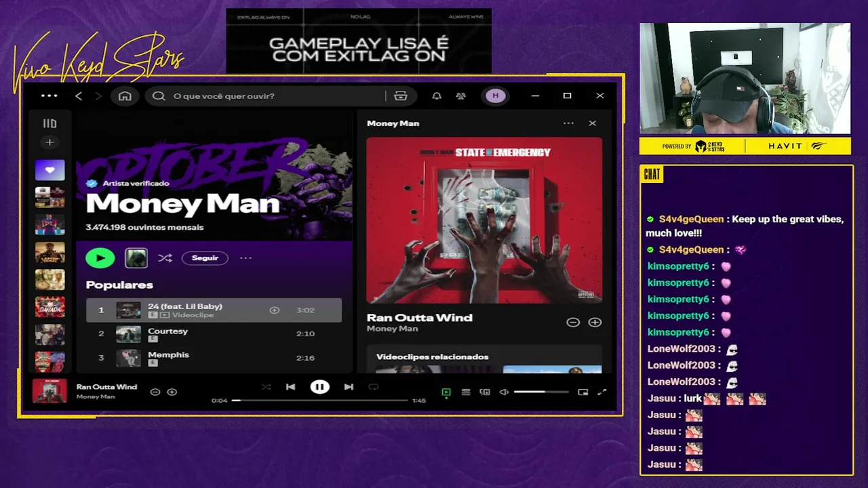The width and height of the screenshot is (868, 488).
Task: Enable shuffle on artist page
Action: [165, 258]
